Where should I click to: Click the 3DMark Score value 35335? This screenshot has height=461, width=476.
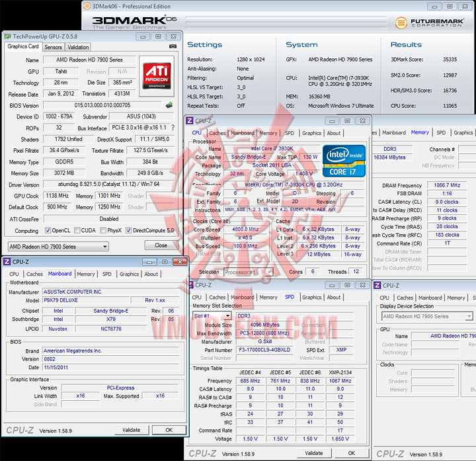coord(450,60)
